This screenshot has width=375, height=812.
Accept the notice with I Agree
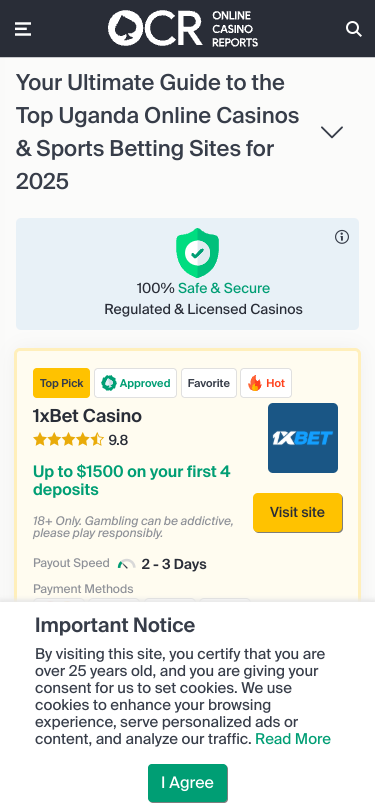pos(188,783)
